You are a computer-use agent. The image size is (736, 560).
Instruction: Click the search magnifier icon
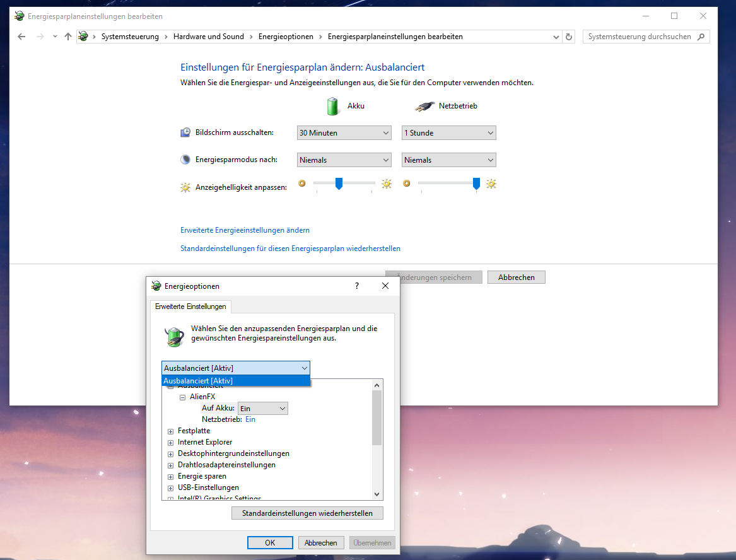coord(703,37)
